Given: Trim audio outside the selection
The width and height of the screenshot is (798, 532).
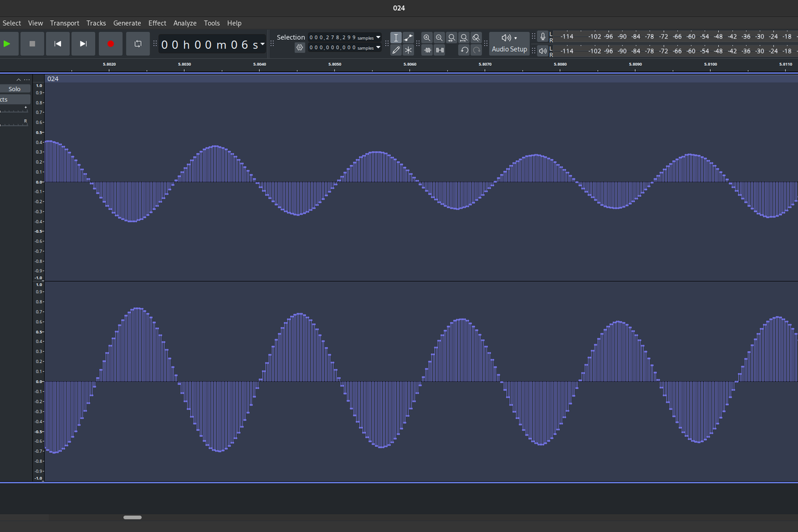Looking at the screenshot, I should click(426, 51).
